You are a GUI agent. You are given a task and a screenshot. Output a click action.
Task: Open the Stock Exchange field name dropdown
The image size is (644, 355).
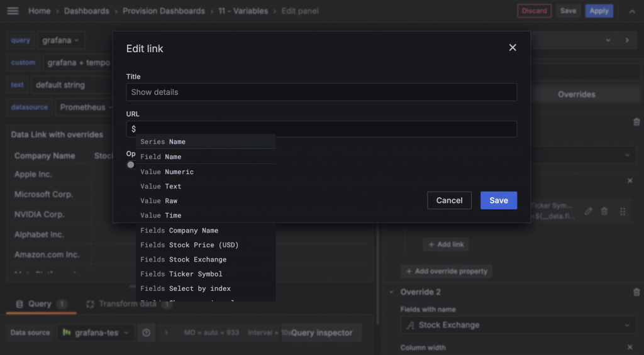tap(518, 325)
